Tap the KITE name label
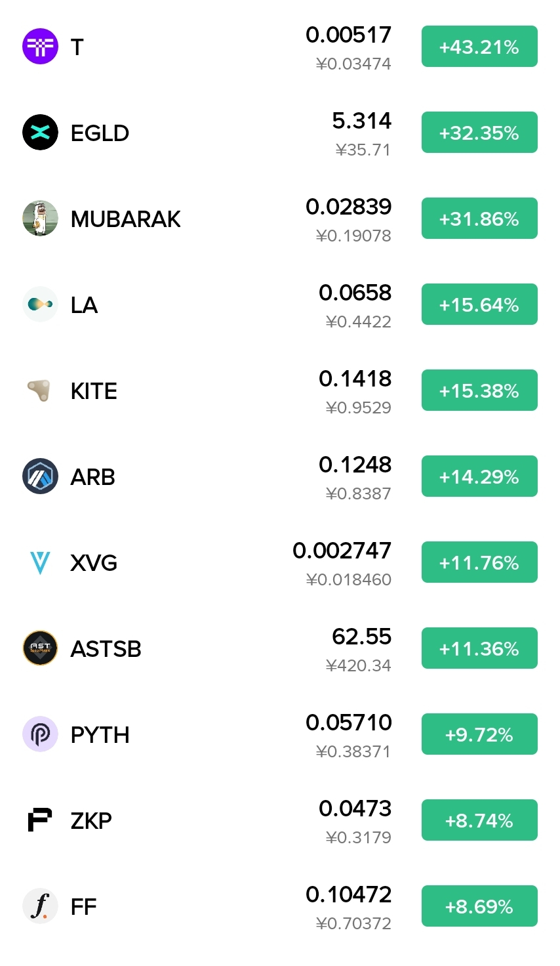 (x=94, y=391)
